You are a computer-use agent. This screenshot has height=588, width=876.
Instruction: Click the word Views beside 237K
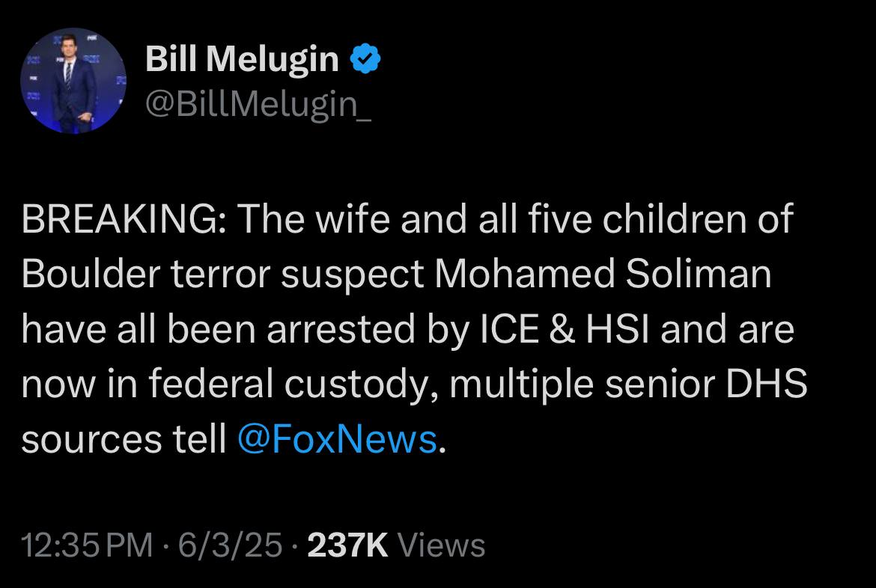441,545
